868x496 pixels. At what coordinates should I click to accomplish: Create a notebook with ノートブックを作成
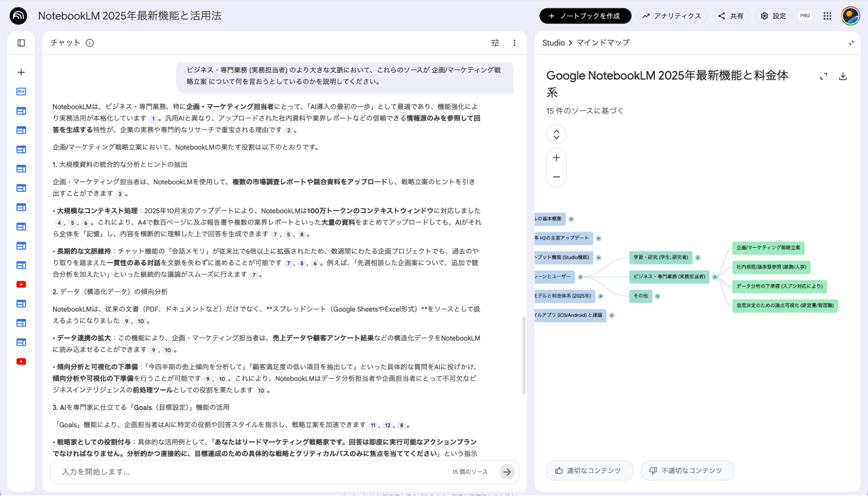click(585, 16)
